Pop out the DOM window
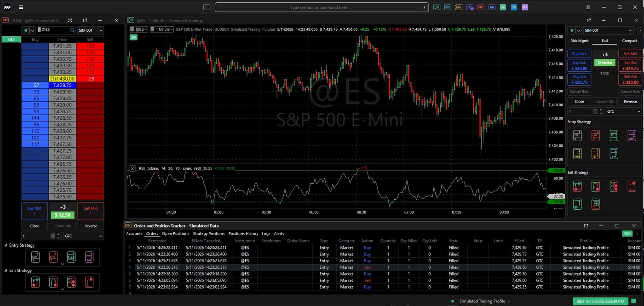The width and height of the screenshot is (644, 306). coord(85,20)
